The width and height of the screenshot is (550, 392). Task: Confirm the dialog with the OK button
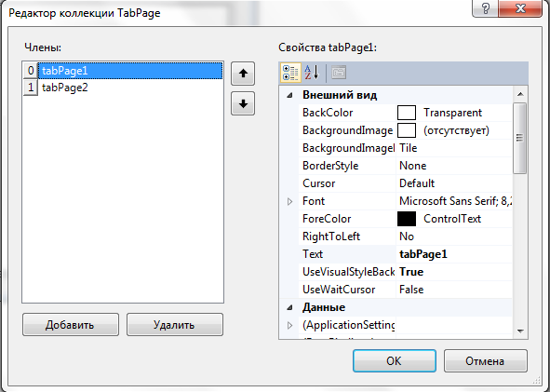(x=395, y=360)
